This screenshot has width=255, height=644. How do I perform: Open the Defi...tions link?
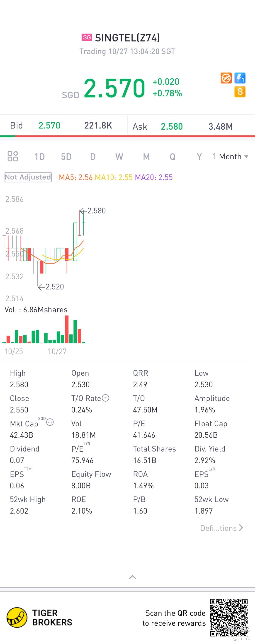pos(221,528)
